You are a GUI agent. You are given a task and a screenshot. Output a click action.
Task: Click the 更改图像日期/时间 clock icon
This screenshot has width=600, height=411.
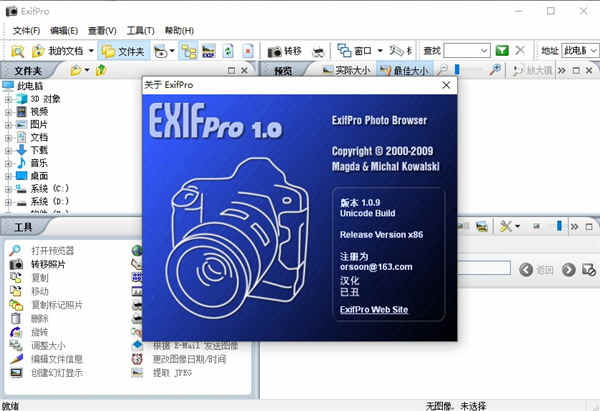(x=137, y=359)
